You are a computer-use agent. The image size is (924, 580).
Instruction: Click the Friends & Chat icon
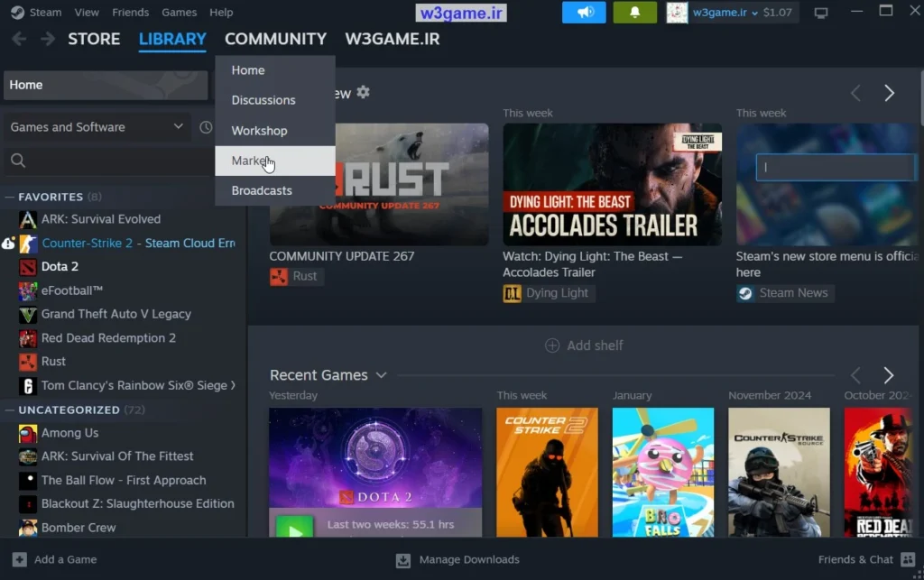pos(908,559)
